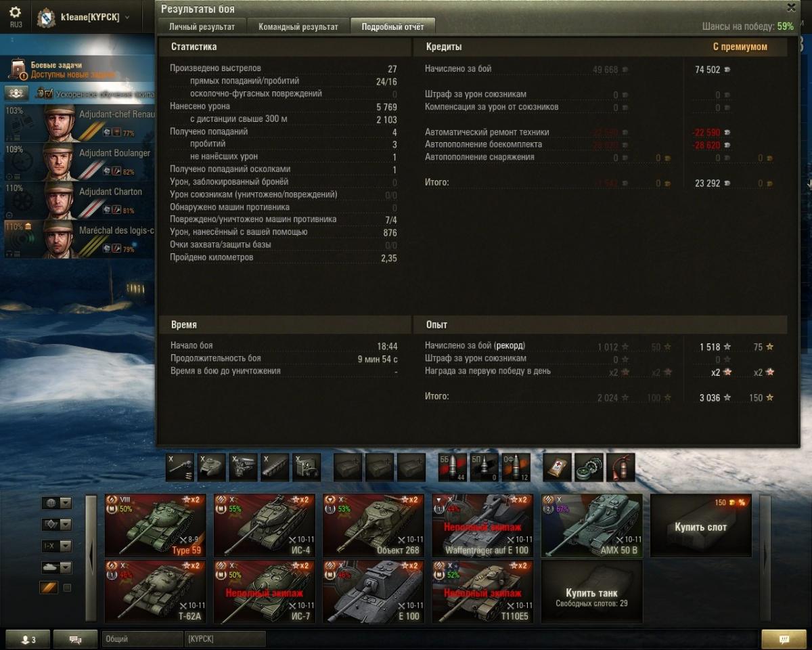Image resolution: width=812 pixels, height=650 pixels.
Task: Open the turret module slot
Action: click(211, 467)
